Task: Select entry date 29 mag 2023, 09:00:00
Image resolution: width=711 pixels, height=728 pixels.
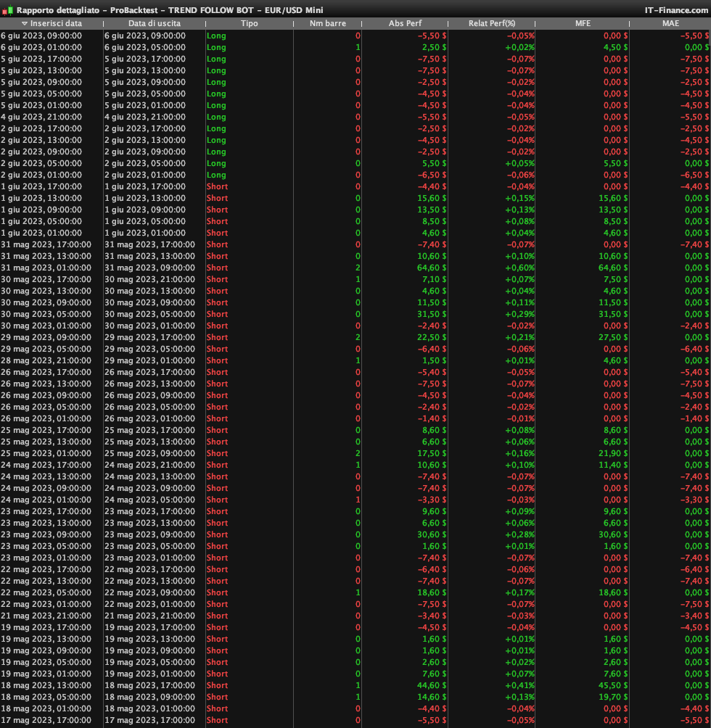Action: tap(46, 338)
